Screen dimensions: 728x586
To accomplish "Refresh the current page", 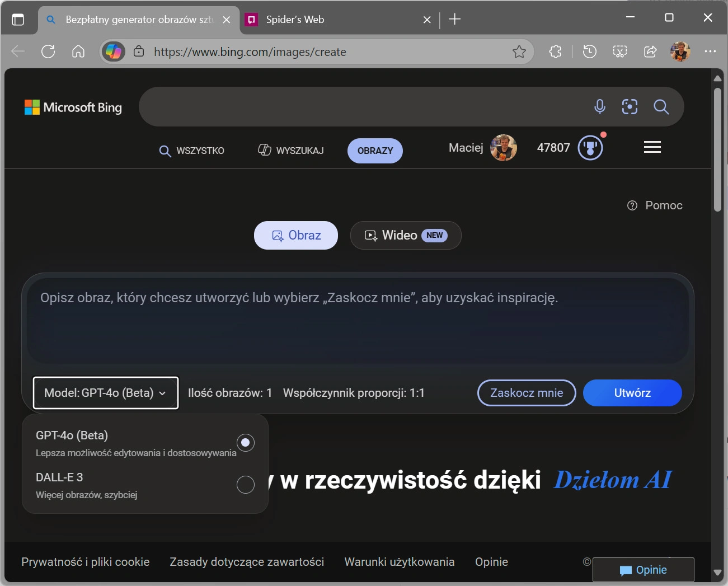I will pos(48,52).
